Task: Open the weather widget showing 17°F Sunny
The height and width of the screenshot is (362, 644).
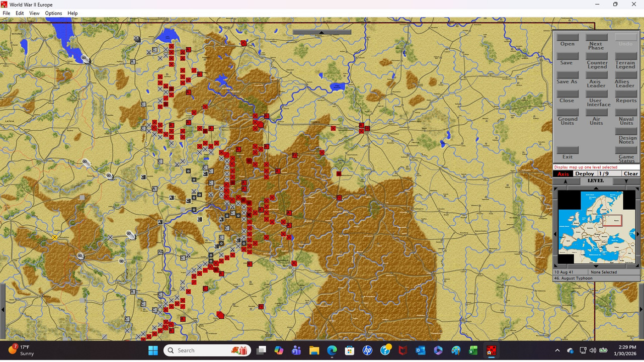Action: click(x=21, y=350)
